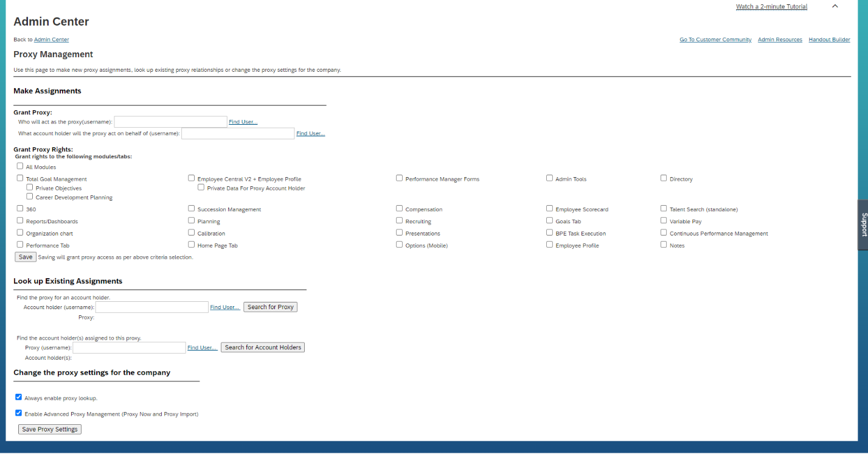This screenshot has width=868, height=454.
Task: Enable Total Goal Management module access
Action: [19, 178]
